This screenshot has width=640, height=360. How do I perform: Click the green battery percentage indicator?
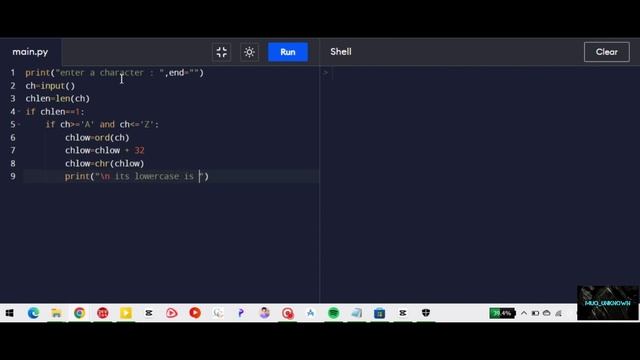tap(502, 313)
